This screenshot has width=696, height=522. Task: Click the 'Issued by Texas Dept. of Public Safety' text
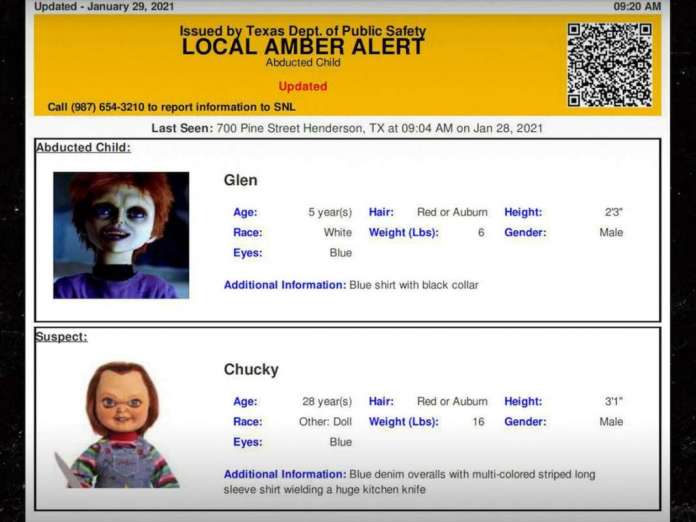click(302, 31)
